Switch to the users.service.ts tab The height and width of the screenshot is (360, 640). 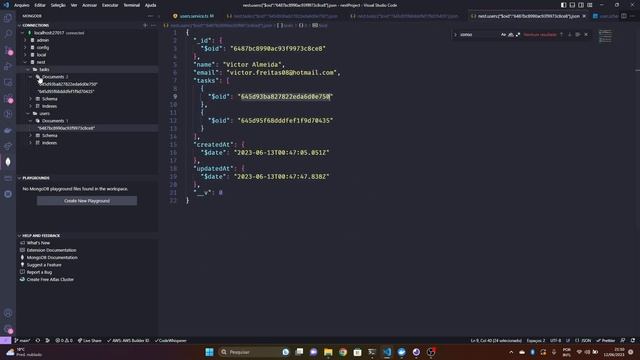(x=194, y=16)
